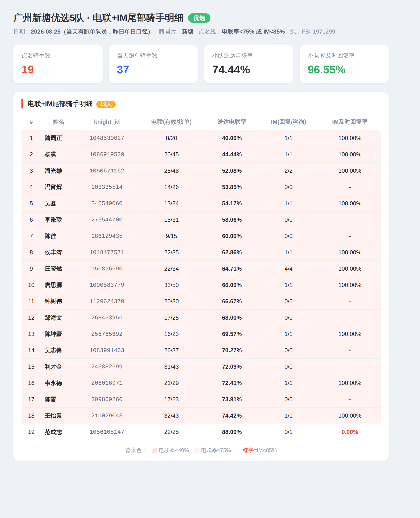The height and width of the screenshot is (518, 420).
Task: Select the 电联率<75% legend color swatch
Action: point(197,450)
